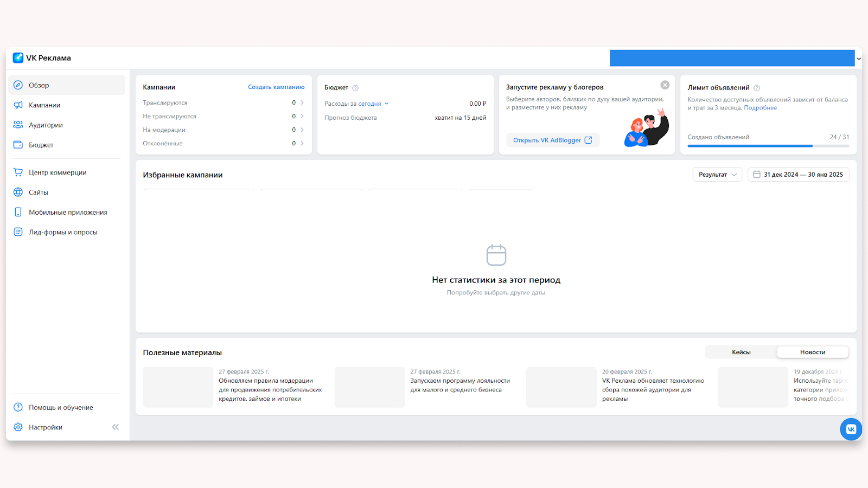Open 19 декабря news about категории приложений

pyautogui.click(x=821, y=390)
